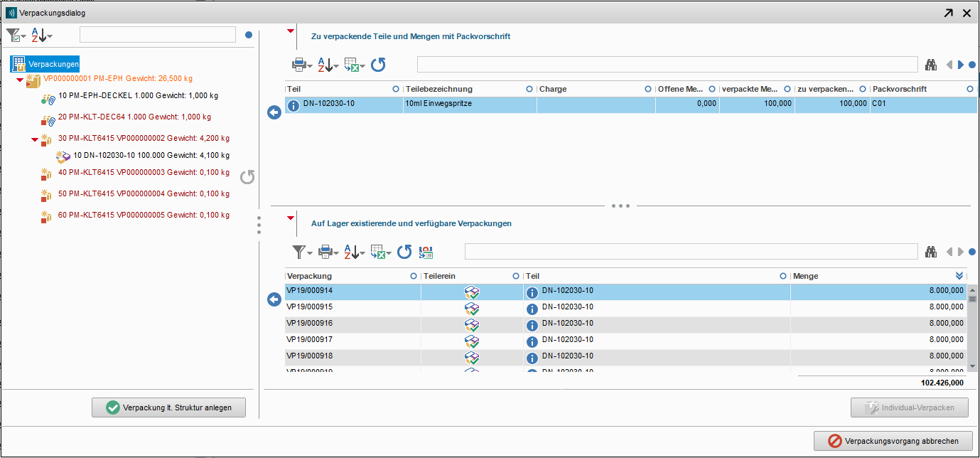Click the search field of the upper parts table
Viewport: 980px width, 458px height.
pyautogui.click(x=667, y=65)
